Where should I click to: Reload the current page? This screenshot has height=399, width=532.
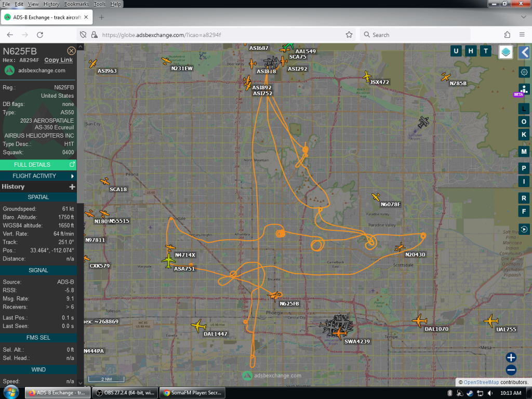point(39,35)
